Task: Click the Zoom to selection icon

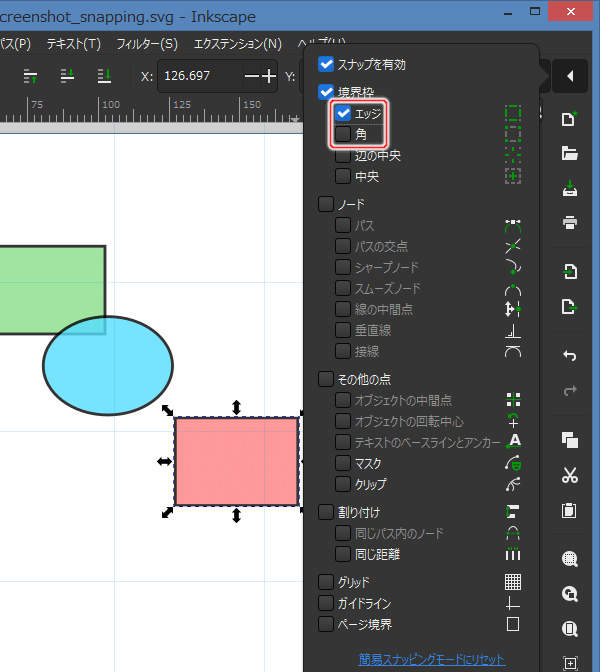Action: (x=570, y=560)
